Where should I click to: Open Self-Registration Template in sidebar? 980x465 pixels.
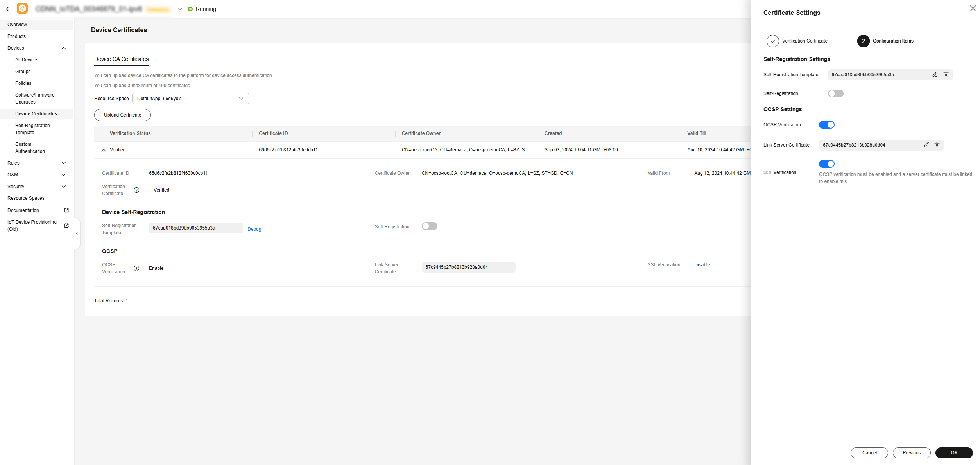click(x=32, y=129)
